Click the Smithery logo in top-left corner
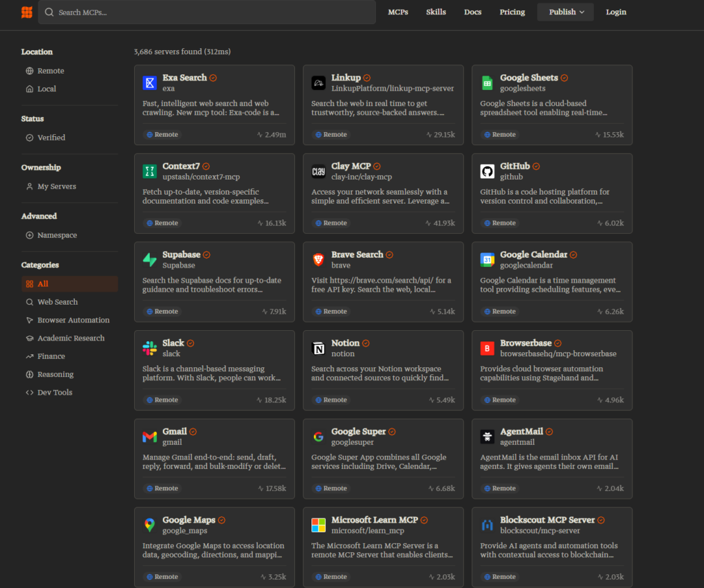 [x=27, y=12]
